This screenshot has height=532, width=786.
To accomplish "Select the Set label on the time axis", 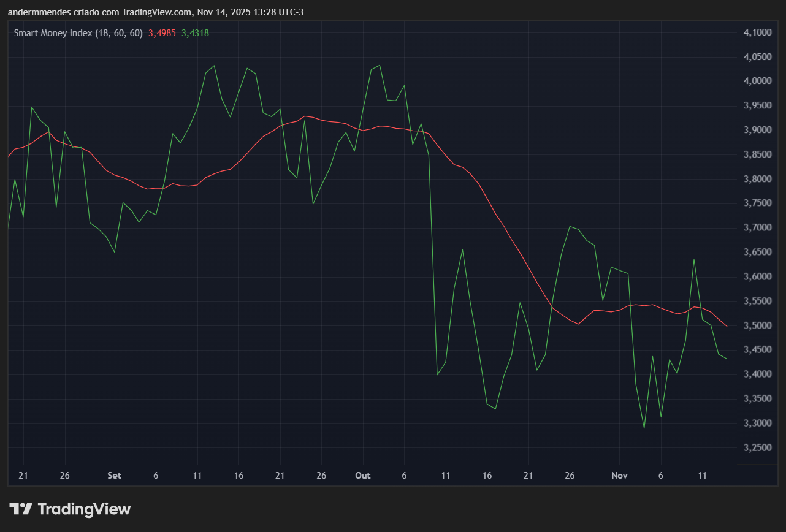I will [x=114, y=476].
